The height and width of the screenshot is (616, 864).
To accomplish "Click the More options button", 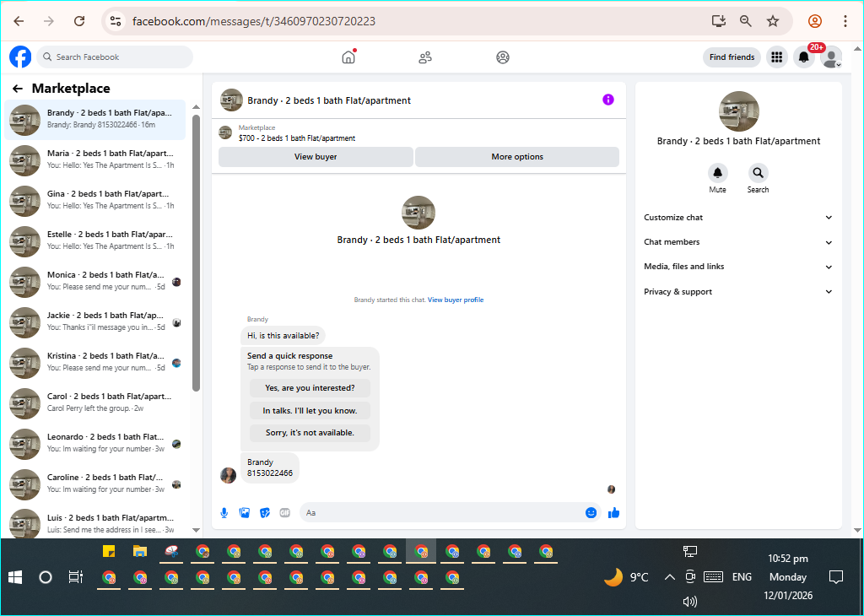I will pyautogui.click(x=517, y=157).
